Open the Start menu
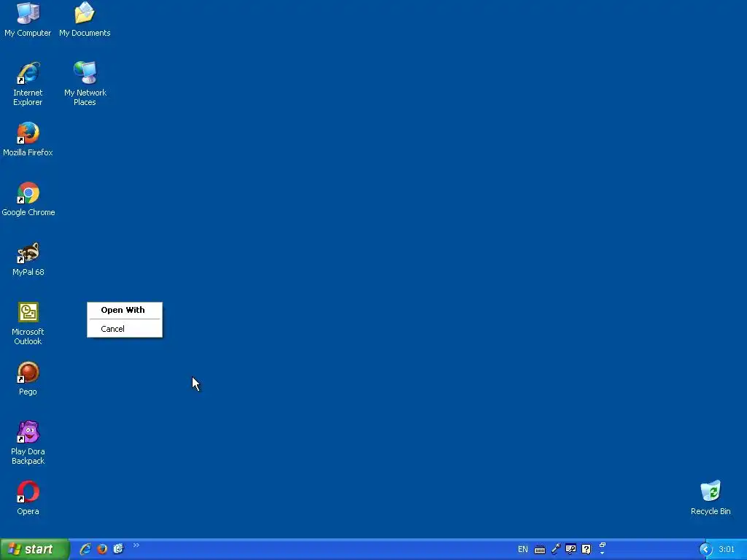Image resolution: width=747 pixels, height=560 pixels. pos(34,549)
